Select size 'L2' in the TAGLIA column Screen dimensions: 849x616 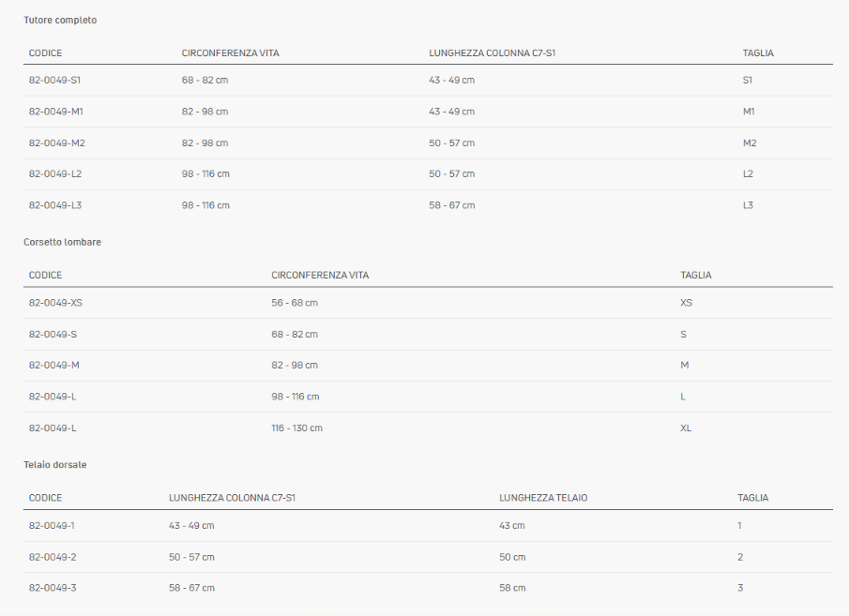click(x=748, y=173)
